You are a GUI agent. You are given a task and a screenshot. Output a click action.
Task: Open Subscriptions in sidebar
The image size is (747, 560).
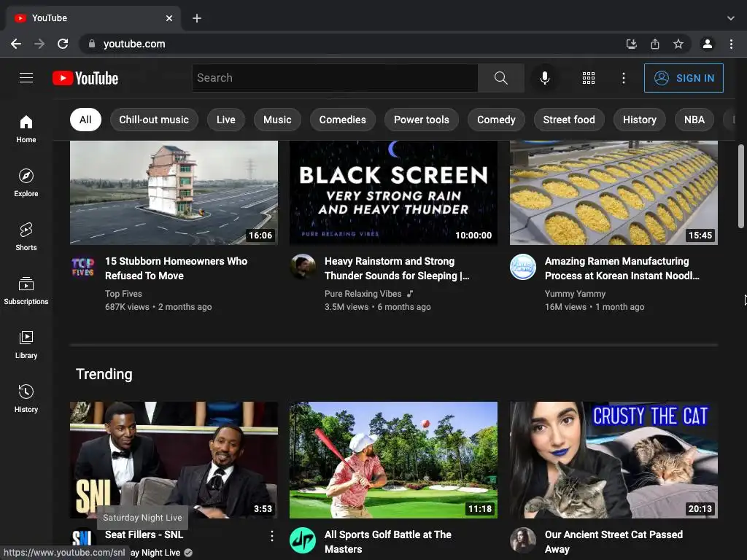(x=26, y=290)
